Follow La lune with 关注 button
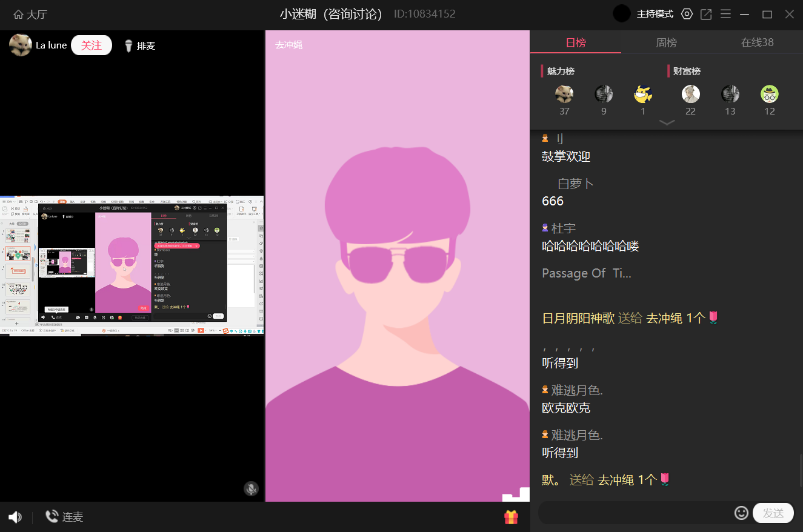 pyautogui.click(x=92, y=45)
